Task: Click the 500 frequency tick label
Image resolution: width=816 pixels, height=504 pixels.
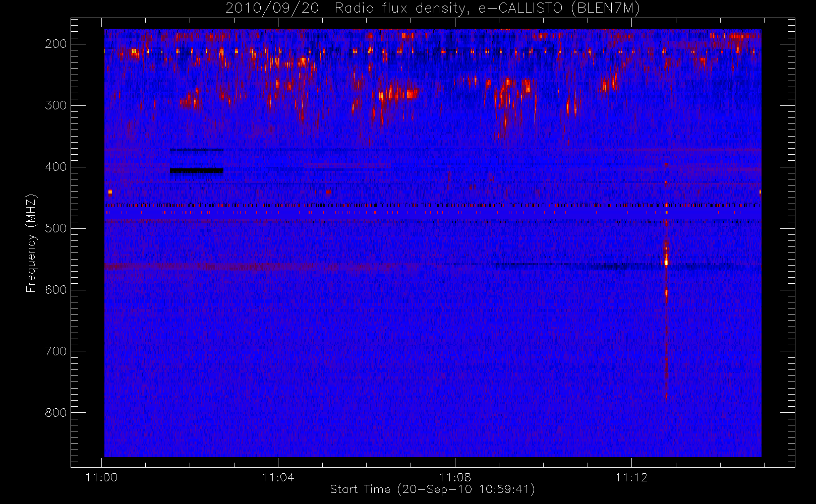Action: pyautogui.click(x=56, y=228)
